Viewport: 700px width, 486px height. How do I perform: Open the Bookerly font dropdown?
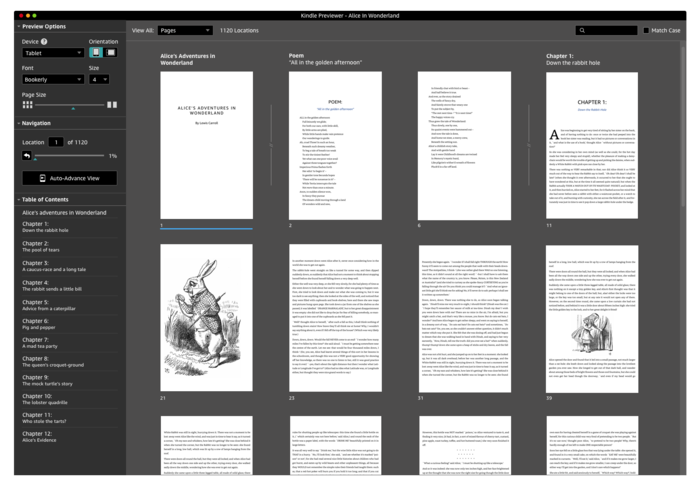[52, 79]
